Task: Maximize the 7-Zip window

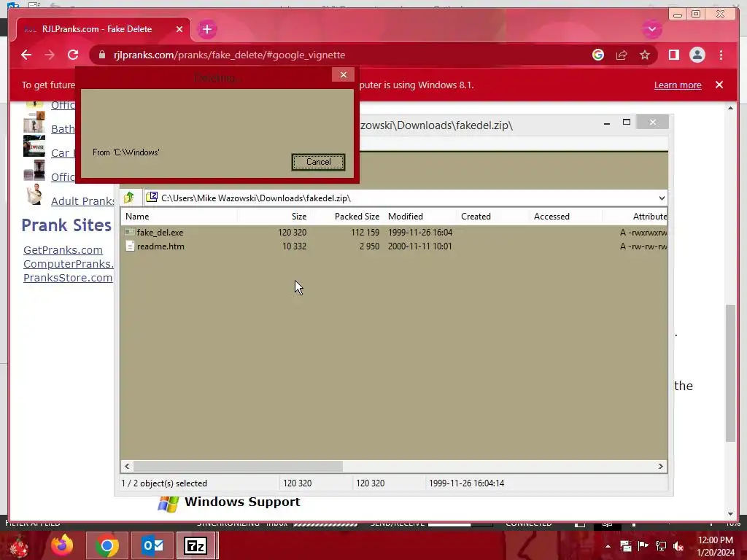Action: click(627, 122)
